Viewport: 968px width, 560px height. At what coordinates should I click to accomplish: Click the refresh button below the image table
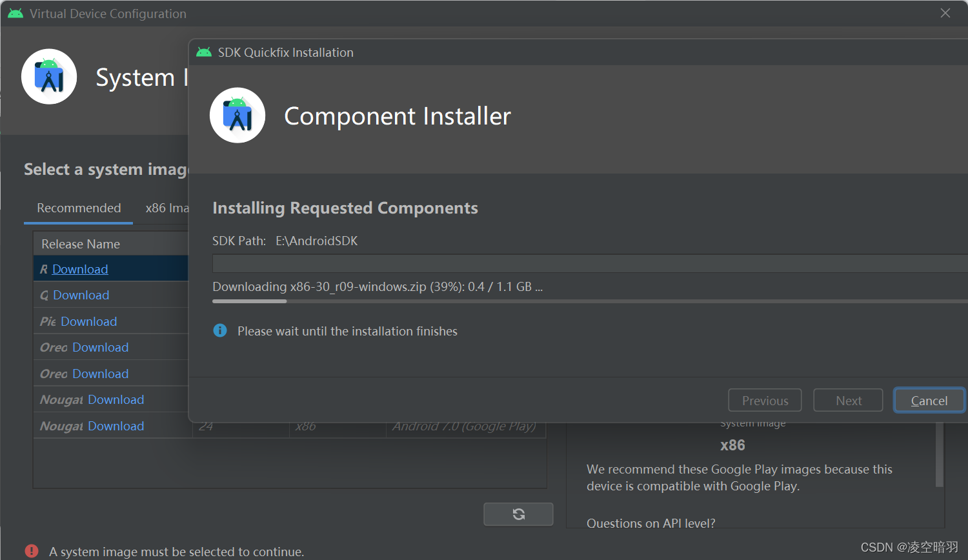coord(518,514)
